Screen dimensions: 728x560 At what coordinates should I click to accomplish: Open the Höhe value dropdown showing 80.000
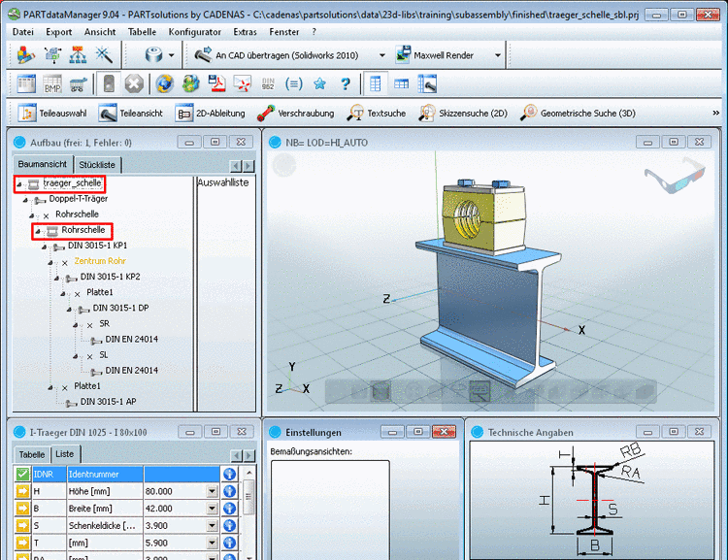[x=212, y=492]
